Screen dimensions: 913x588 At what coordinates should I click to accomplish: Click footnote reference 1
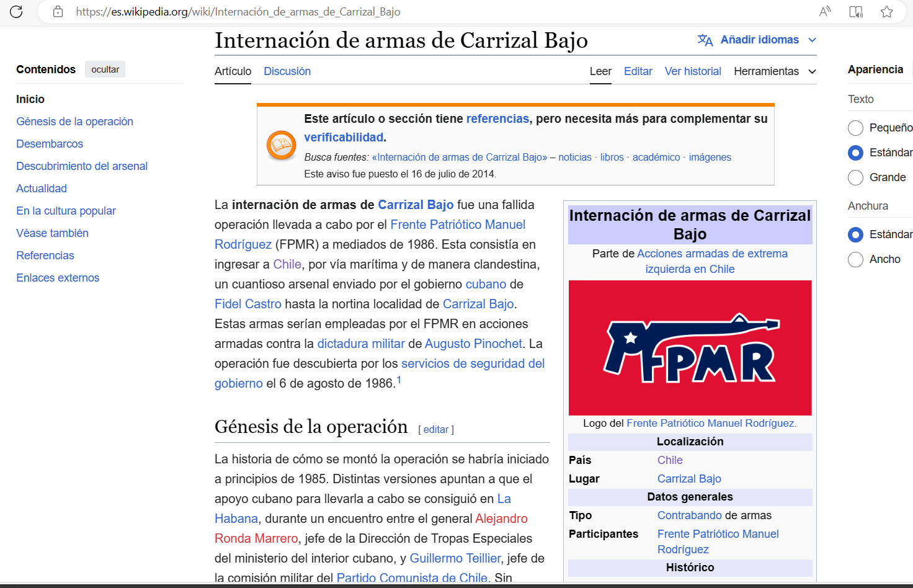point(399,380)
